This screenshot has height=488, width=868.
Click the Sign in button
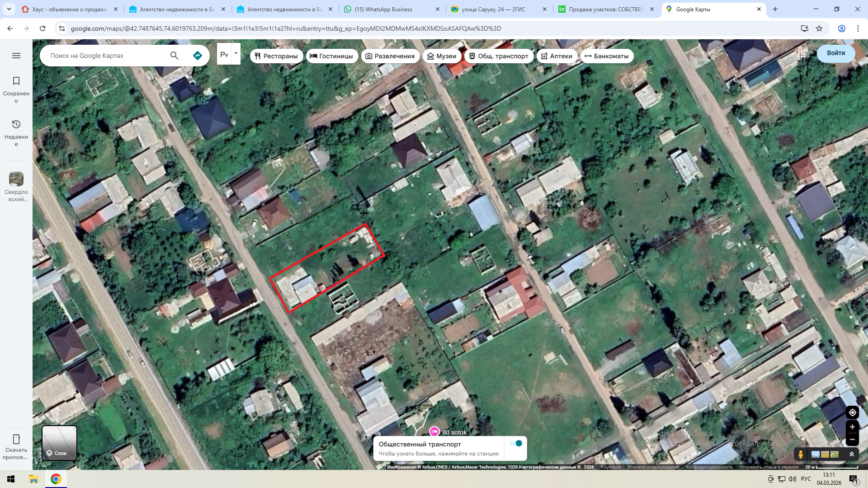pyautogui.click(x=835, y=53)
